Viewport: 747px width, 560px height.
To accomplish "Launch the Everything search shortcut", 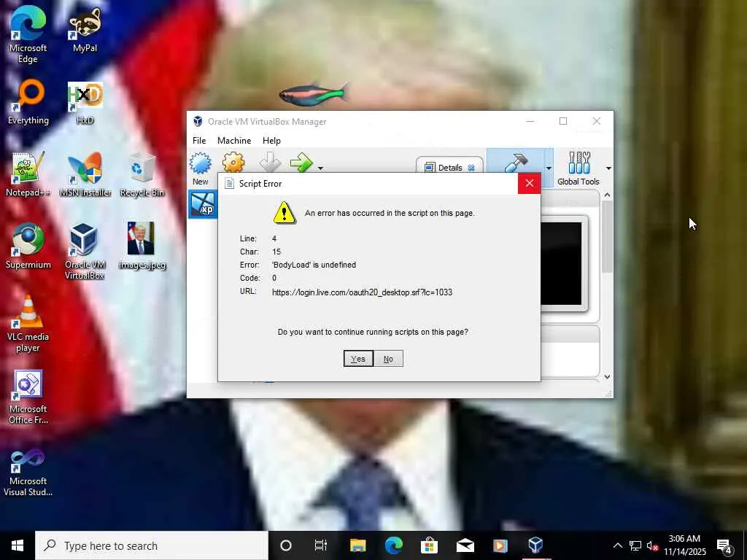I will coord(28,102).
